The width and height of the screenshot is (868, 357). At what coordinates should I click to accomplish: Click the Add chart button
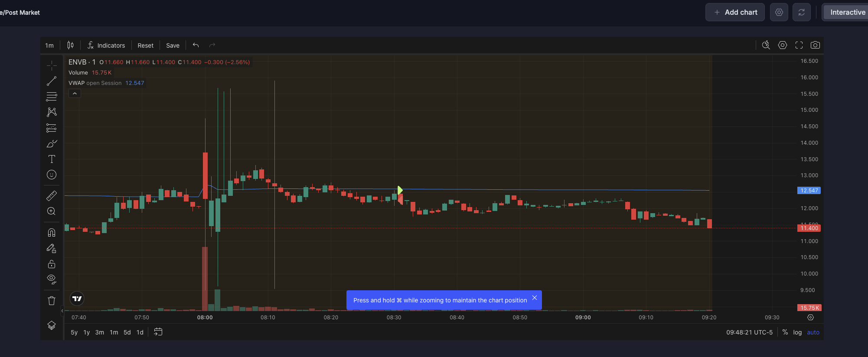coord(735,12)
